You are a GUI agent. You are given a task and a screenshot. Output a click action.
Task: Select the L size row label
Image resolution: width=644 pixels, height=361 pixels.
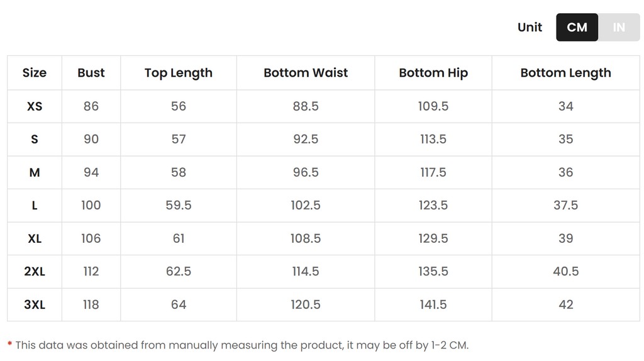[x=35, y=206]
